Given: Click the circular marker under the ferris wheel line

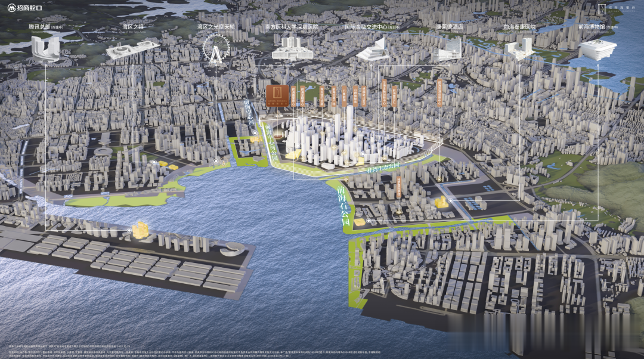Looking at the screenshot, I should click(x=216, y=162).
